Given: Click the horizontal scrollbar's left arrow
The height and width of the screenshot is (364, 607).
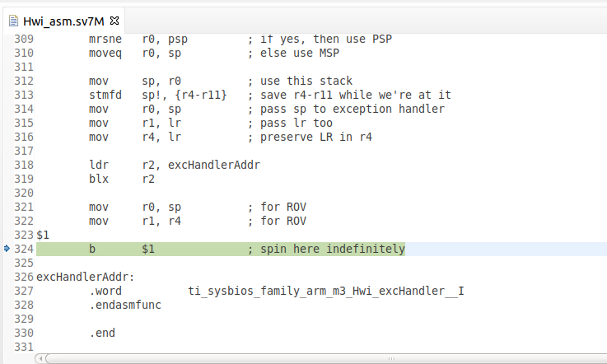Looking at the screenshot, I should coord(41,358).
